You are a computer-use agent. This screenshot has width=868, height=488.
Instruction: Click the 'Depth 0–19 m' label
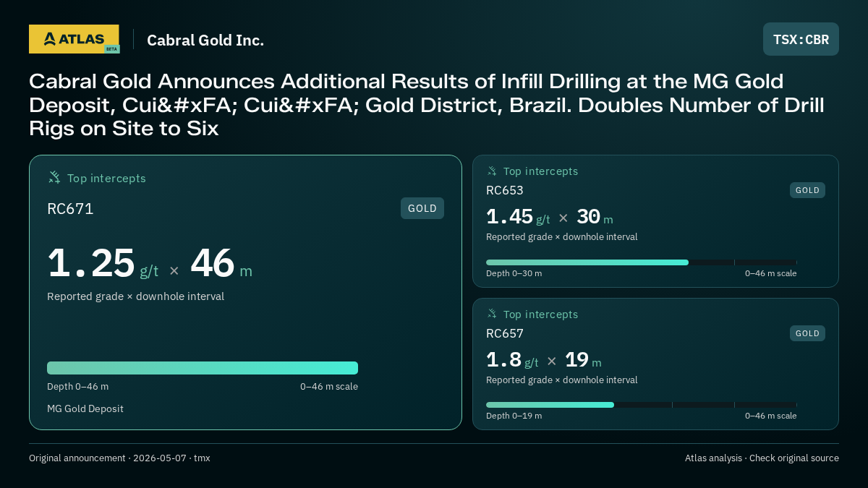pyautogui.click(x=514, y=416)
